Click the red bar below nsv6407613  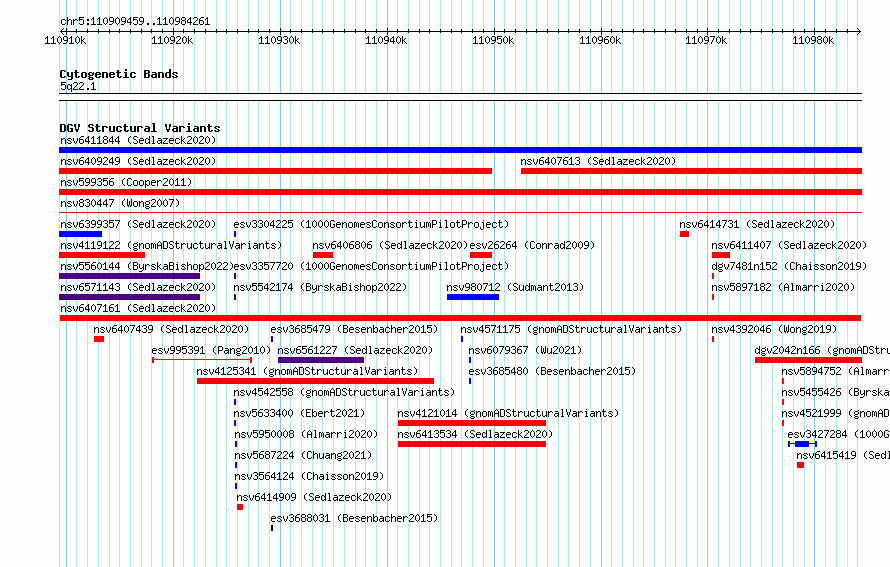pos(691,171)
